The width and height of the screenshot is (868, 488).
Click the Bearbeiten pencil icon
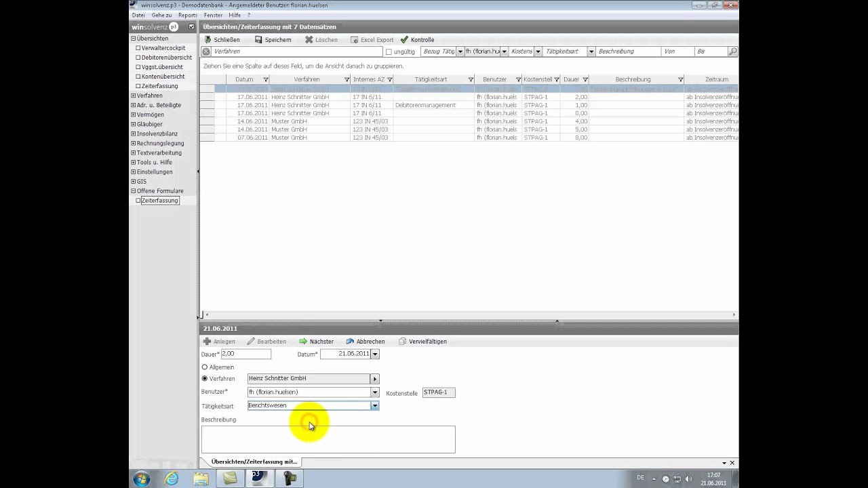(251, 342)
